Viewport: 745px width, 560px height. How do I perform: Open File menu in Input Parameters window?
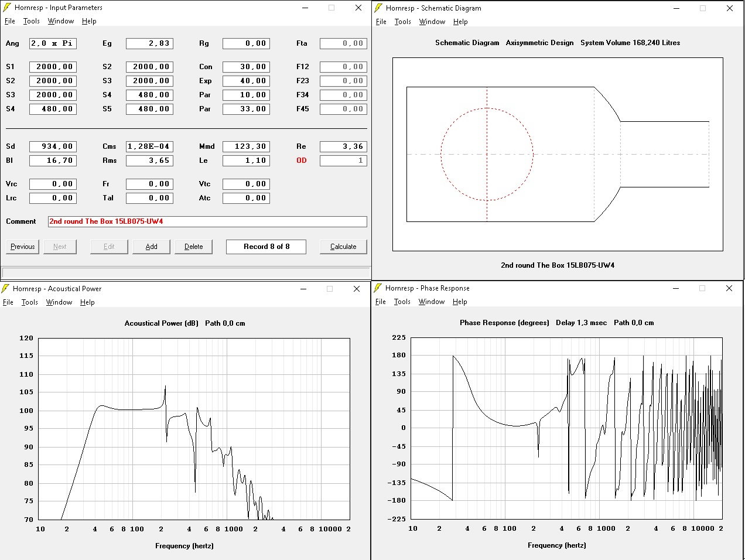point(10,21)
